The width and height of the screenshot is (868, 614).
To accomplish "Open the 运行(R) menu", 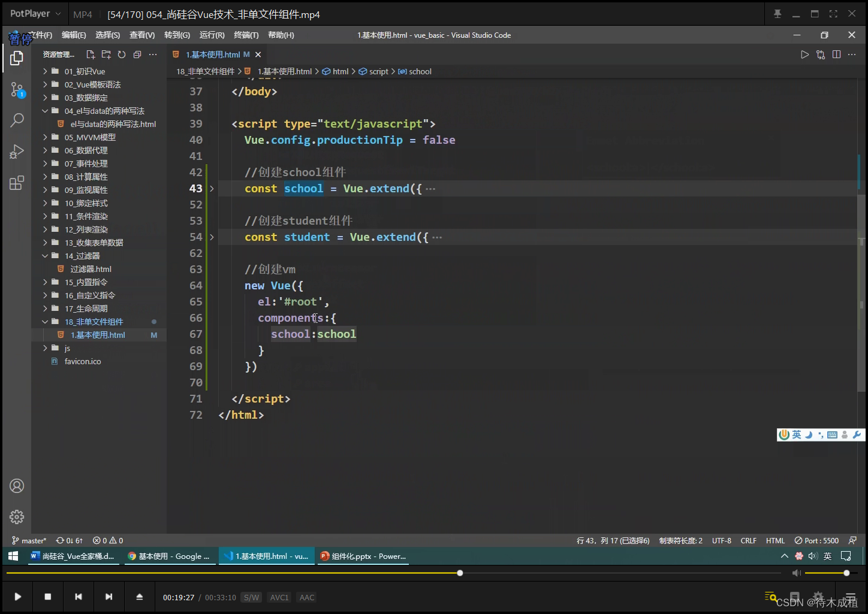I will (212, 35).
